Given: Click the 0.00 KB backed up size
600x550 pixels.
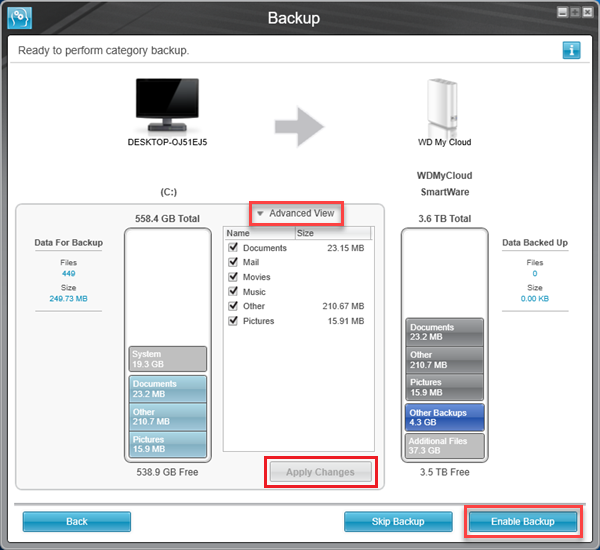Looking at the screenshot, I should (x=535, y=299).
